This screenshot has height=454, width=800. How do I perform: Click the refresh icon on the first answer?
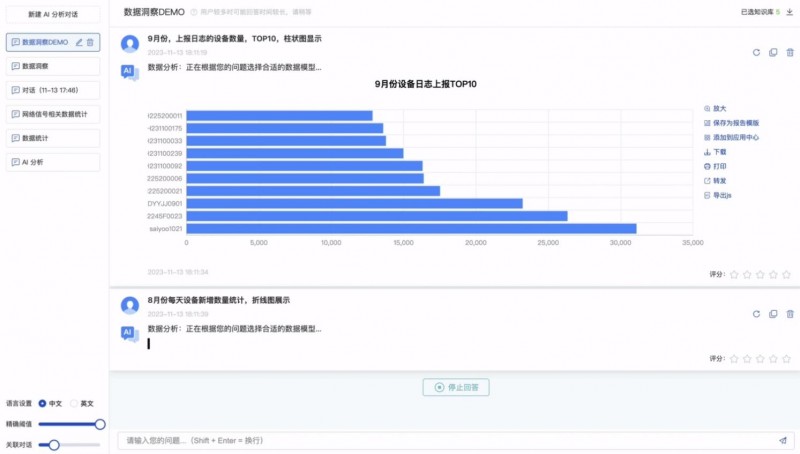pyautogui.click(x=756, y=52)
